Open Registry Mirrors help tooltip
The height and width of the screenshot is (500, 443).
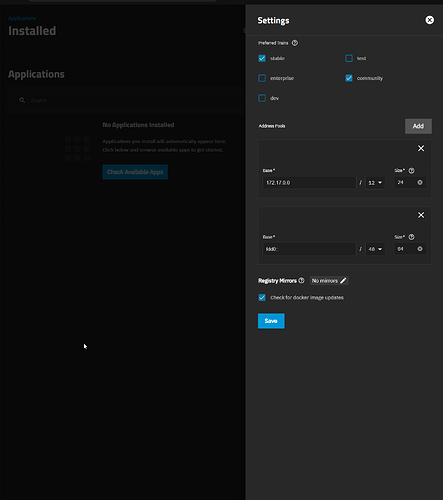click(x=301, y=281)
